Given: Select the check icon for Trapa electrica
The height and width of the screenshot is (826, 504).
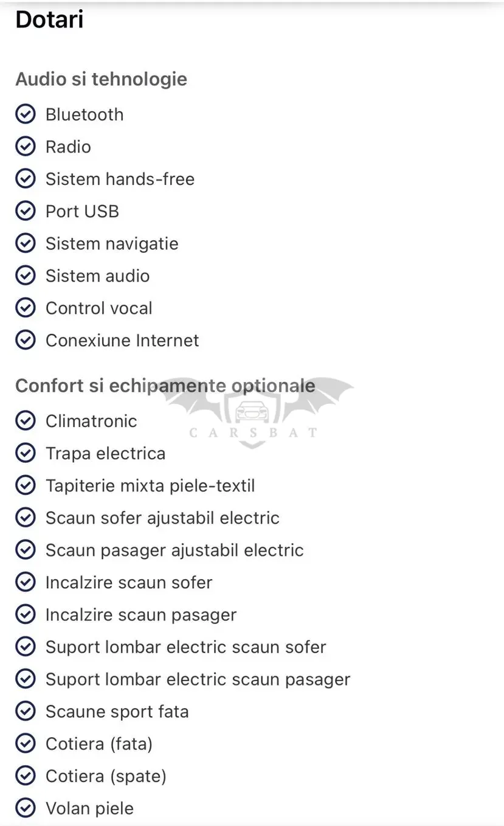Looking at the screenshot, I should tap(26, 453).
